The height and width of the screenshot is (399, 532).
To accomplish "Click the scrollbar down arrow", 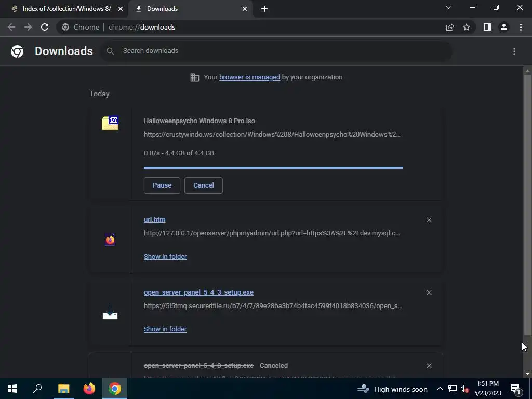I will point(527,374).
